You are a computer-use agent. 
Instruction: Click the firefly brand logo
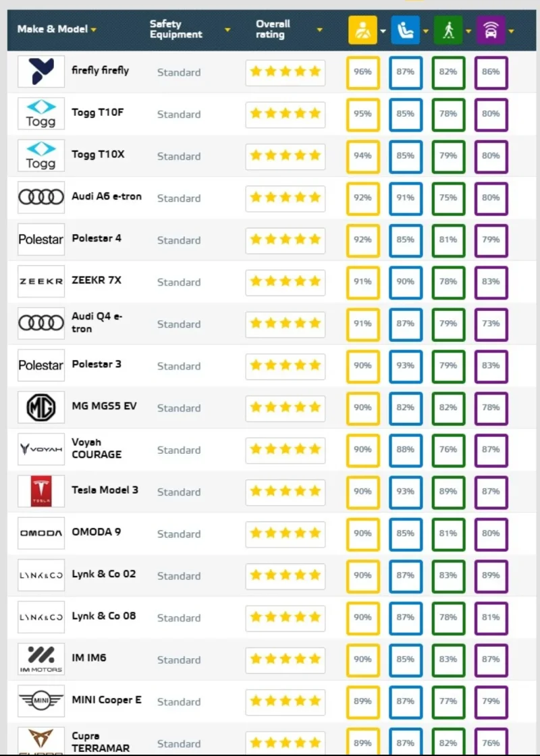pos(41,71)
